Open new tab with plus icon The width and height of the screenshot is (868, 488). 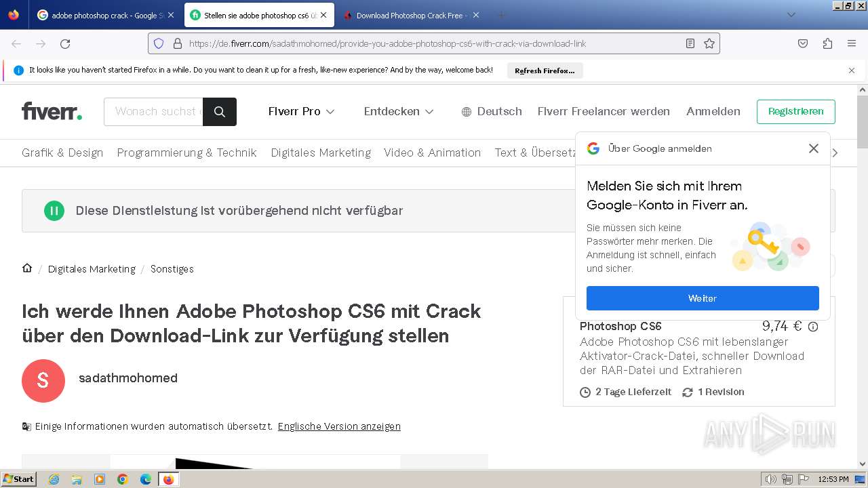coord(502,15)
